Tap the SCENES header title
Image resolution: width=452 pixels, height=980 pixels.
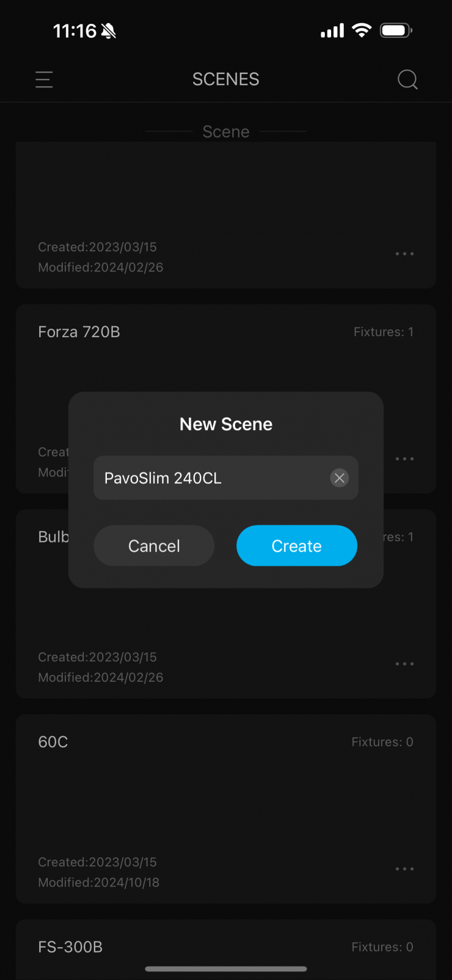pos(226,79)
